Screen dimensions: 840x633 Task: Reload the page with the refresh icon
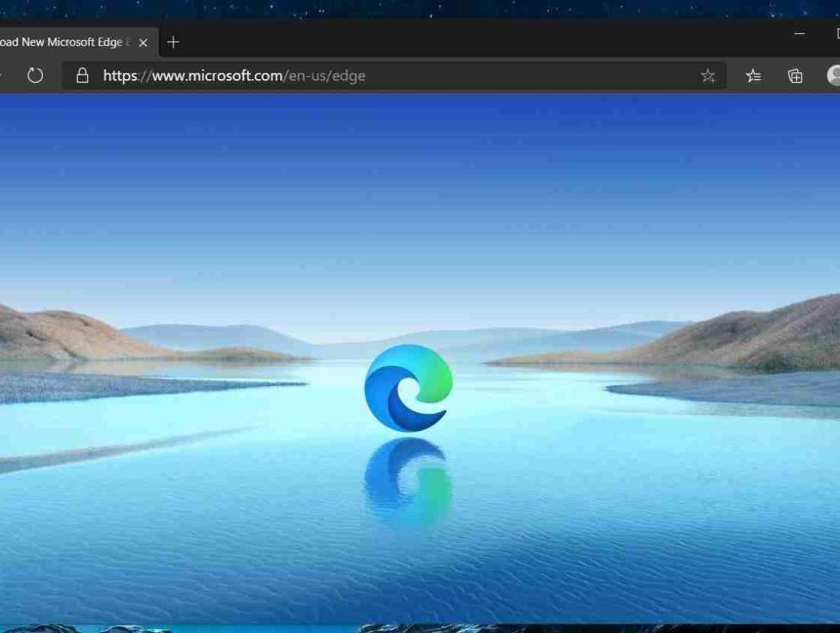click(35, 75)
